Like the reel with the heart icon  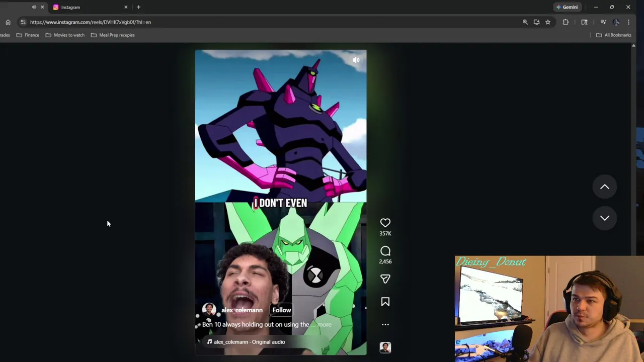[385, 223]
